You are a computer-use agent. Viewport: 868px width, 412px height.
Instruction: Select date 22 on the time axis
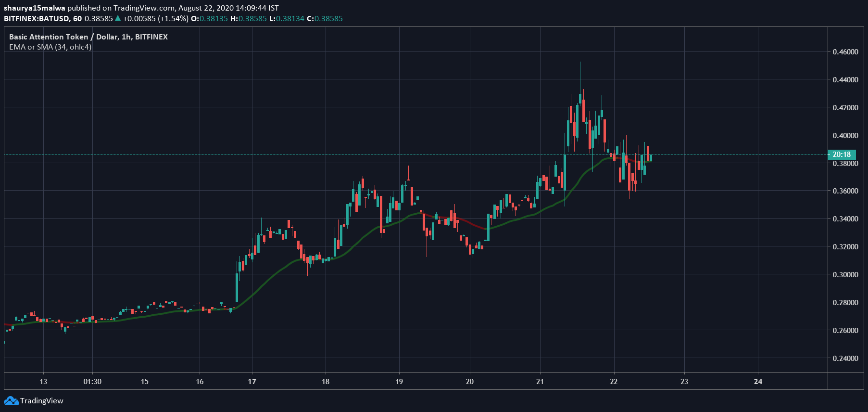(614, 381)
